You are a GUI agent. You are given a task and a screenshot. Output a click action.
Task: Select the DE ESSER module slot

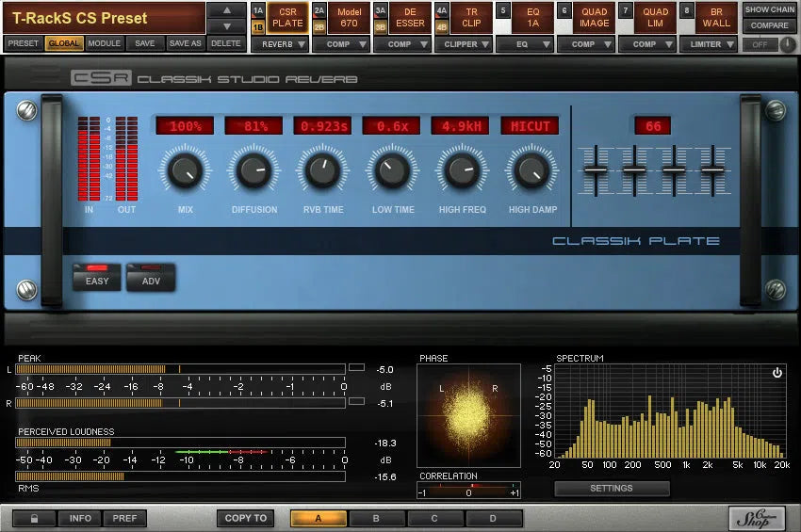click(x=410, y=18)
